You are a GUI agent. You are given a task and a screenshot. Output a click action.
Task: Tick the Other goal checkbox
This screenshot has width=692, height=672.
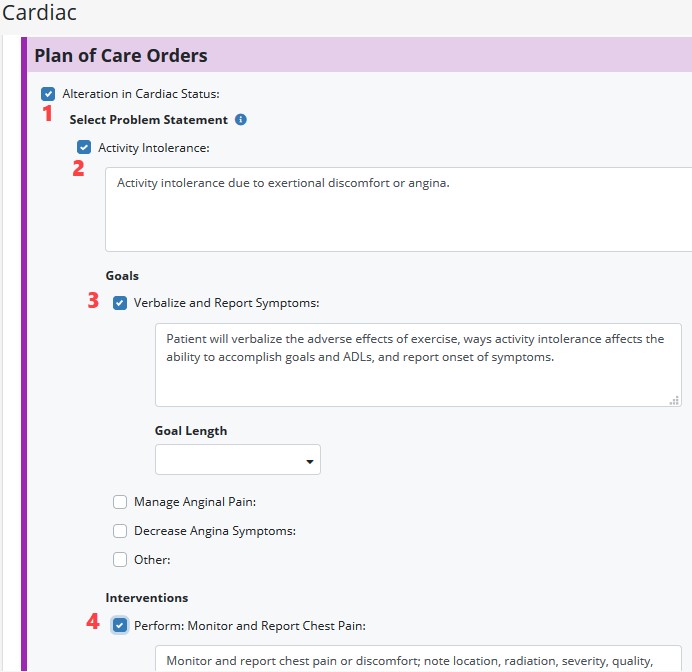click(x=120, y=560)
